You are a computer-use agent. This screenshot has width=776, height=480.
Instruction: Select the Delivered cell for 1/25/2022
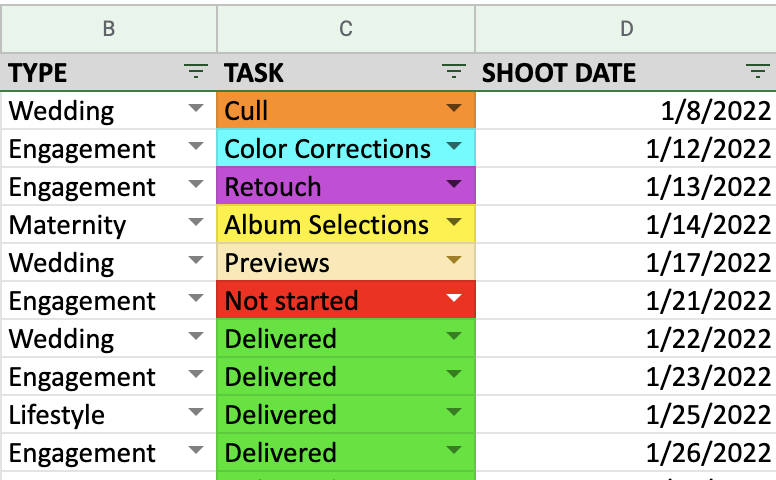346,414
